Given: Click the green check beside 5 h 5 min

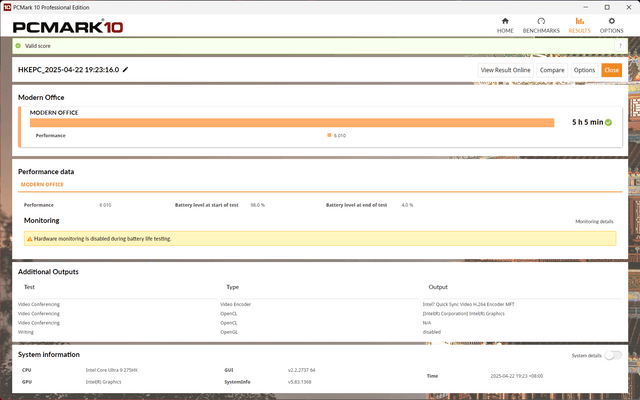Looking at the screenshot, I should [608, 122].
